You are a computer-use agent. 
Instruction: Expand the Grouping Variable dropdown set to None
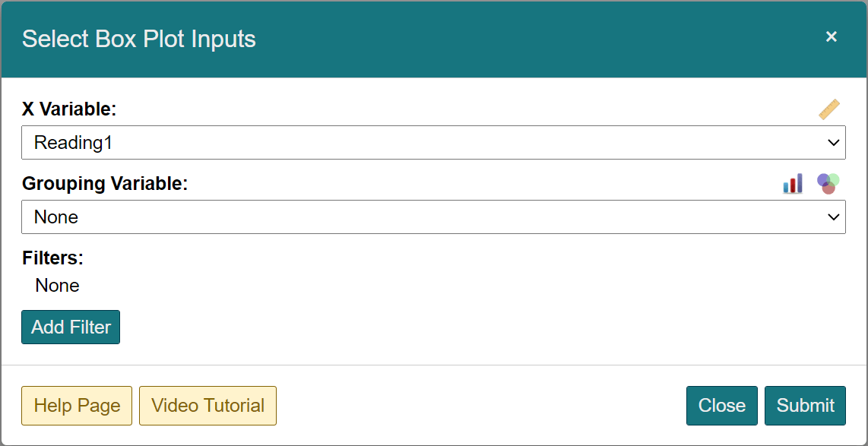click(432, 217)
